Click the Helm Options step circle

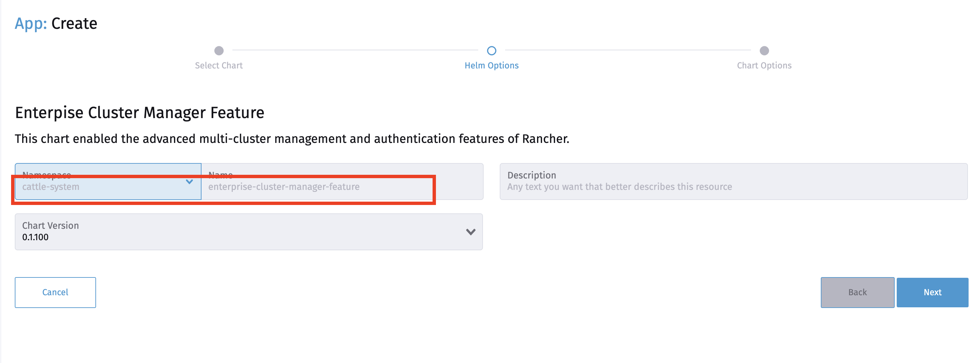tap(492, 51)
